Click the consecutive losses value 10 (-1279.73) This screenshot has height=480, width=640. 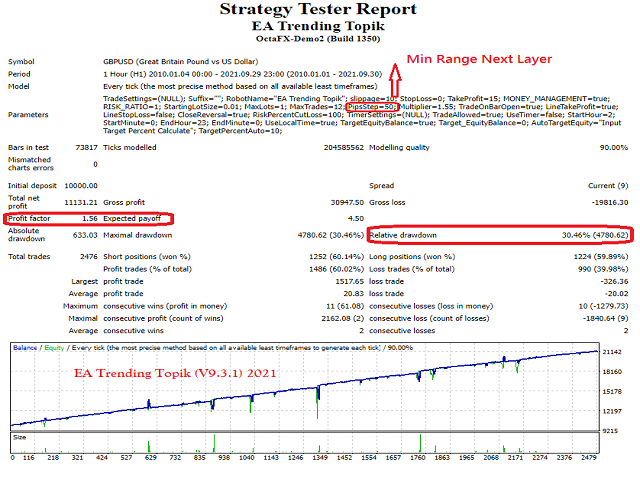point(603,306)
